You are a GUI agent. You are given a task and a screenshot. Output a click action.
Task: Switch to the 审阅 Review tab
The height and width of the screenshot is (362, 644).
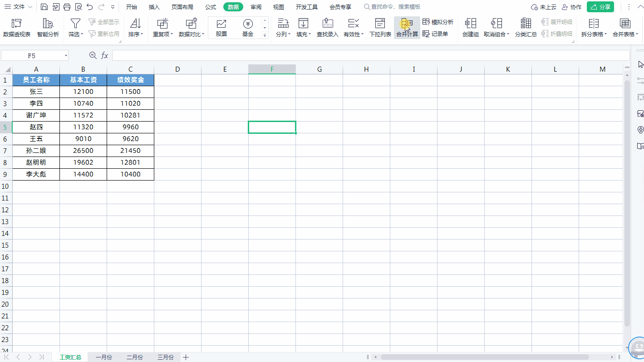pos(256,7)
